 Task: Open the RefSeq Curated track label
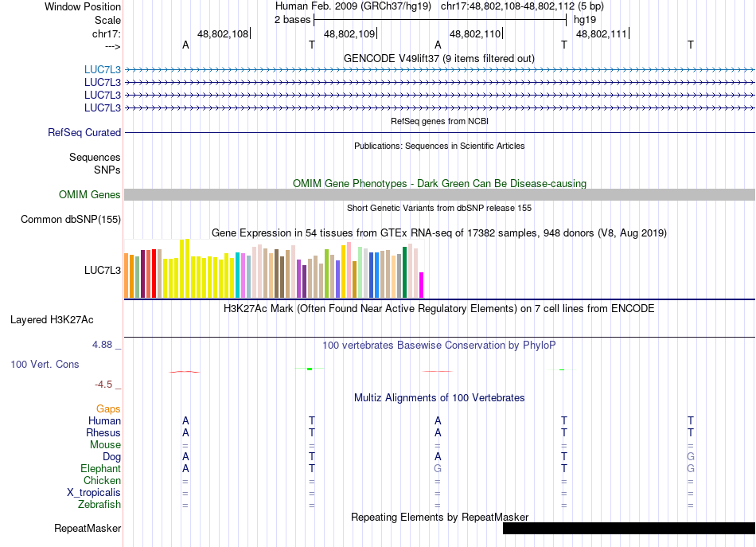(x=84, y=132)
